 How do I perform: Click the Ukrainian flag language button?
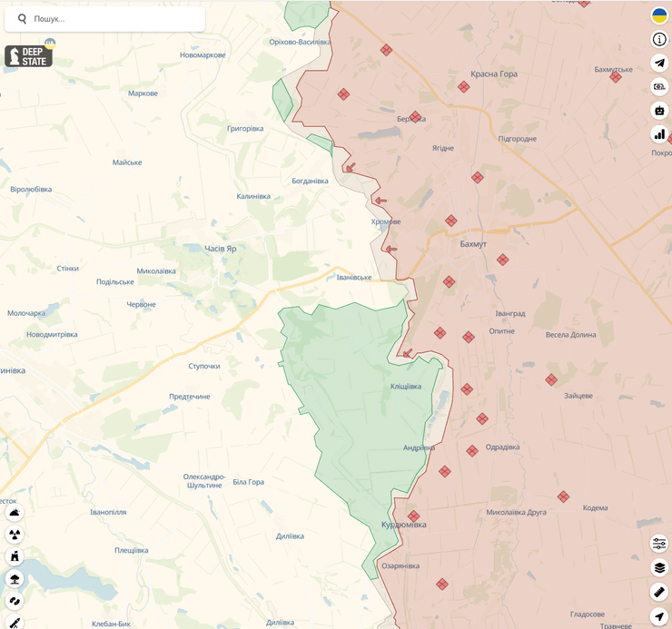659,15
